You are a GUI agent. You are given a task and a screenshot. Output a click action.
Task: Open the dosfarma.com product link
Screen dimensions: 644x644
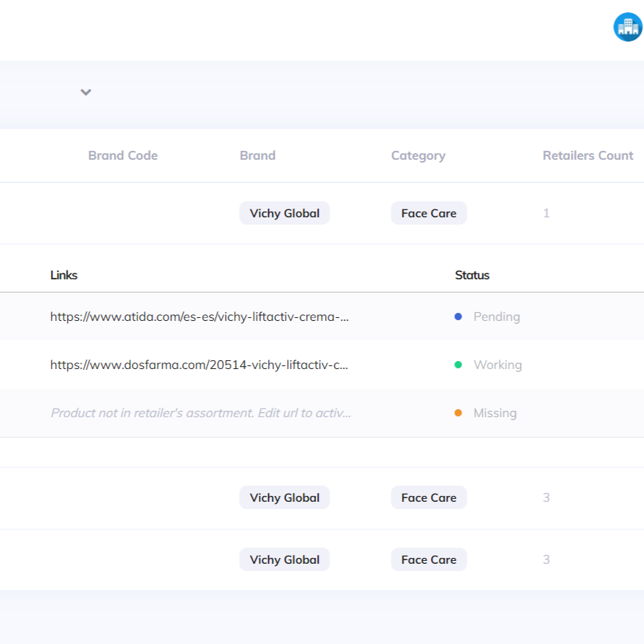[199, 365]
